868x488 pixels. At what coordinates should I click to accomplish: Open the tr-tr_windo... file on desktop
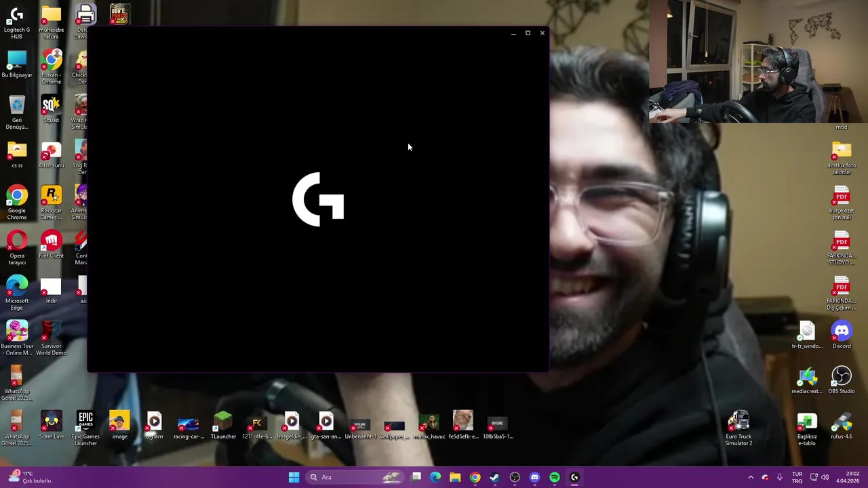807,335
